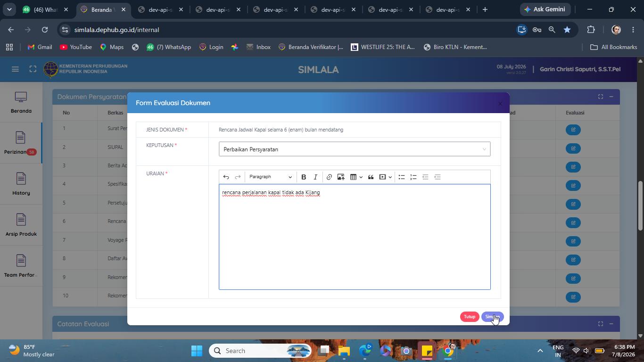The height and width of the screenshot is (362, 644).
Task: Open Arsip Produk in the left sidebar
Action: tap(21, 225)
